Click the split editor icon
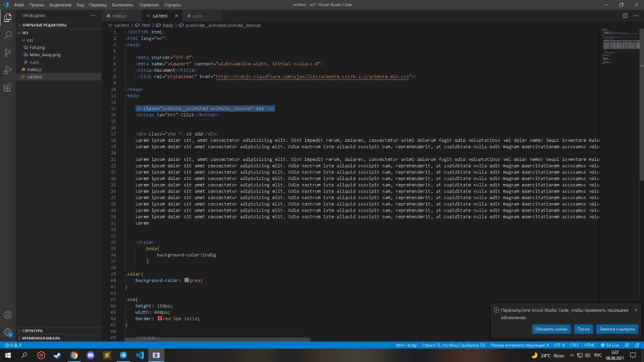Screen dimensions: 644x362 pyautogui.click(x=625, y=16)
